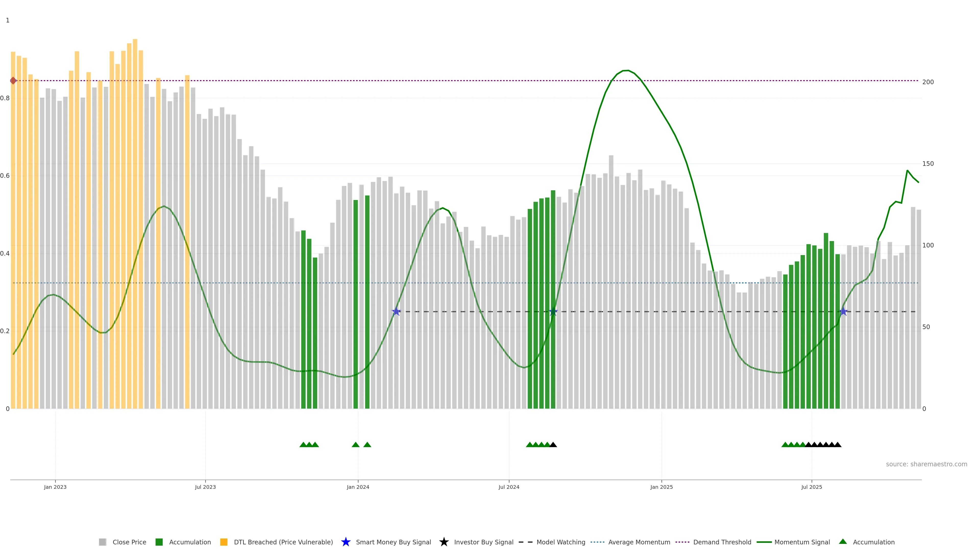The width and height of the screenshot is (980, 551).
Task: Click the Momentum Signal legend label
Action: [x=802, y=542]
